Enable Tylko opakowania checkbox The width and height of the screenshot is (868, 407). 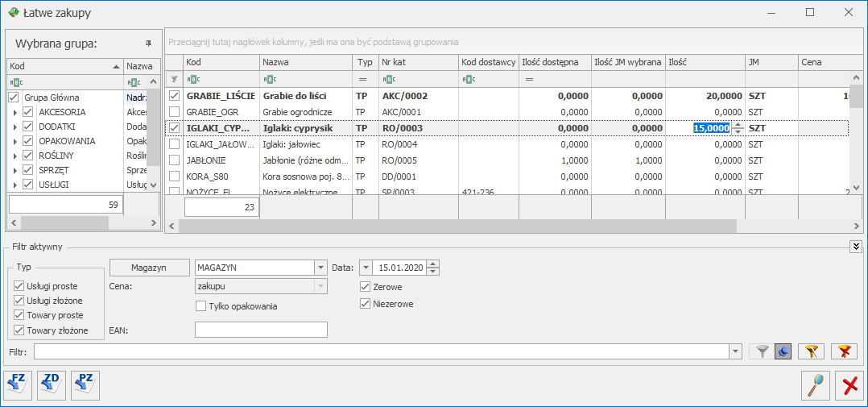(200, 305)
